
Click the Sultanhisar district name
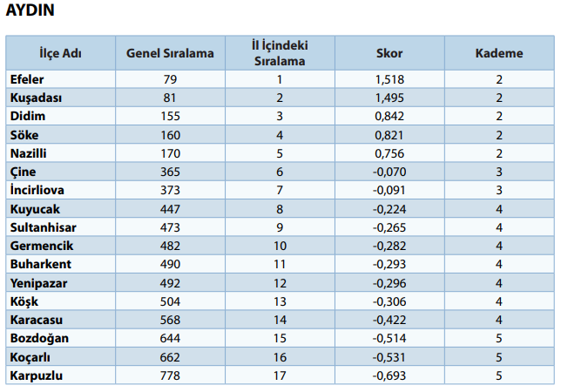[43, 227]
